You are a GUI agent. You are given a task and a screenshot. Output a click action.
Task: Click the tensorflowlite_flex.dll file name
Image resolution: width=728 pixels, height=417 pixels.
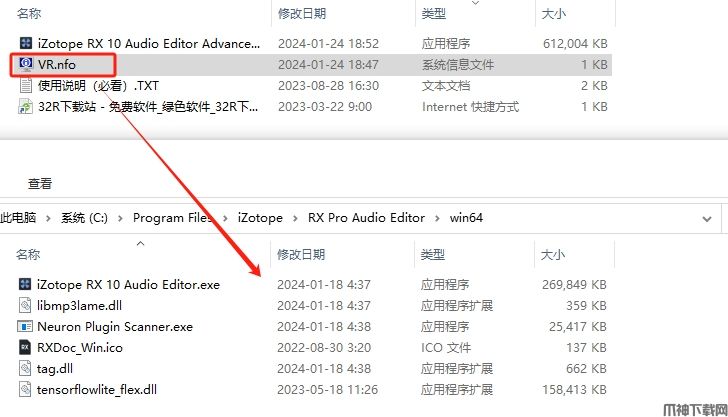pos(97,390)
